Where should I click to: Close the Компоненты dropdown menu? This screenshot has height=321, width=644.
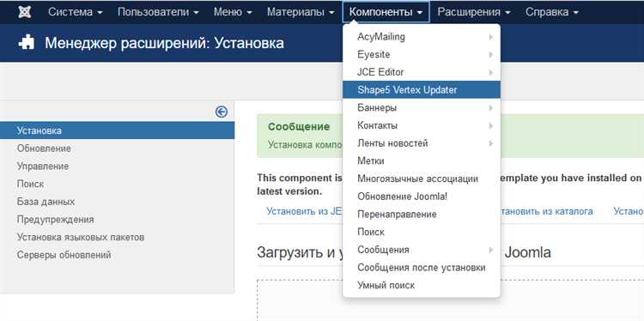click(x=386, y=12)
